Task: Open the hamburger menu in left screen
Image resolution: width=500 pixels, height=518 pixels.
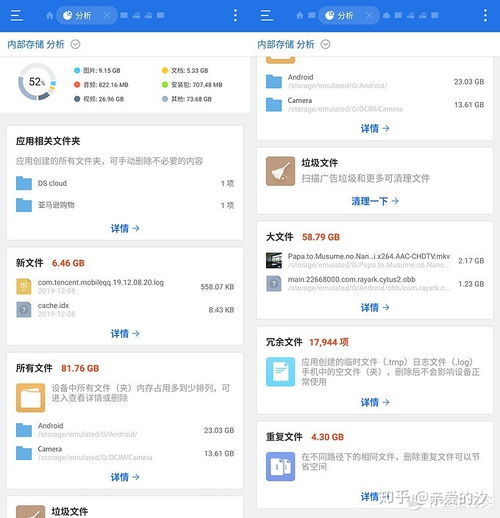Action: [x=17, y=15]
